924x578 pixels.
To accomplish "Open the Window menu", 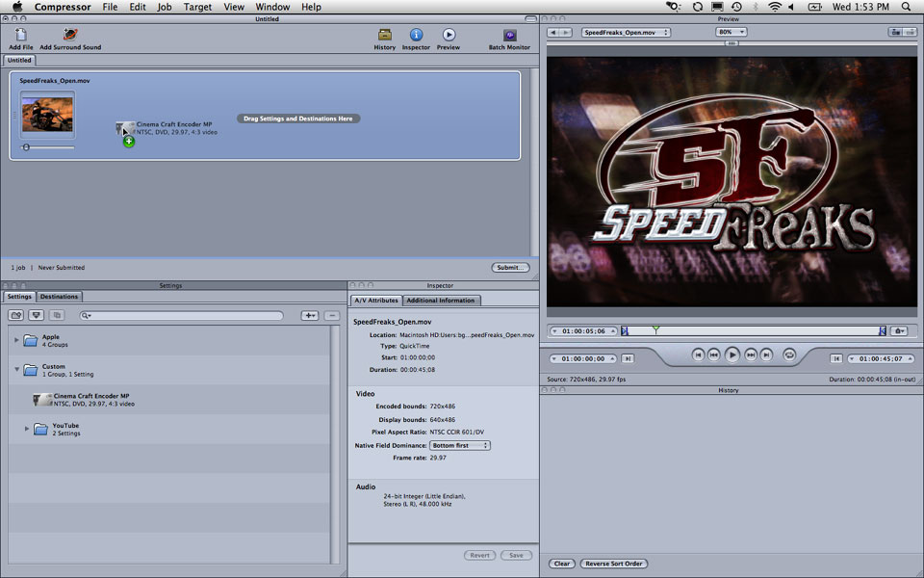I will [x=272, y=7].
